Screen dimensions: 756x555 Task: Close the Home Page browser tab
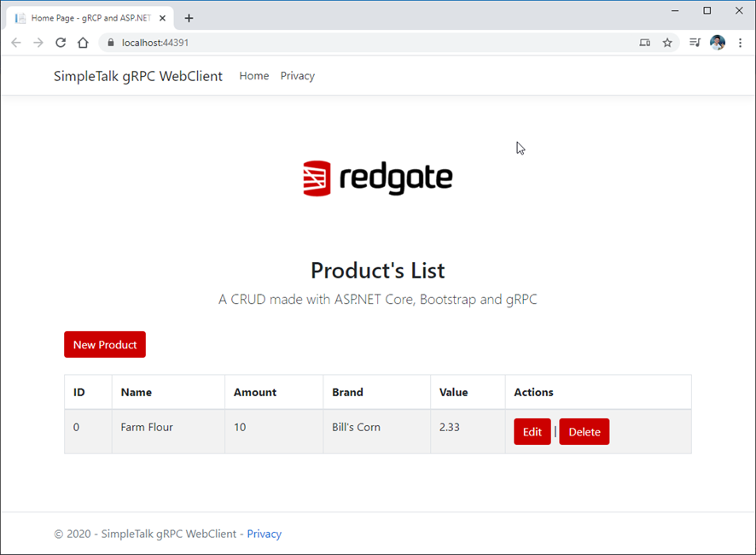coord(162,18)
